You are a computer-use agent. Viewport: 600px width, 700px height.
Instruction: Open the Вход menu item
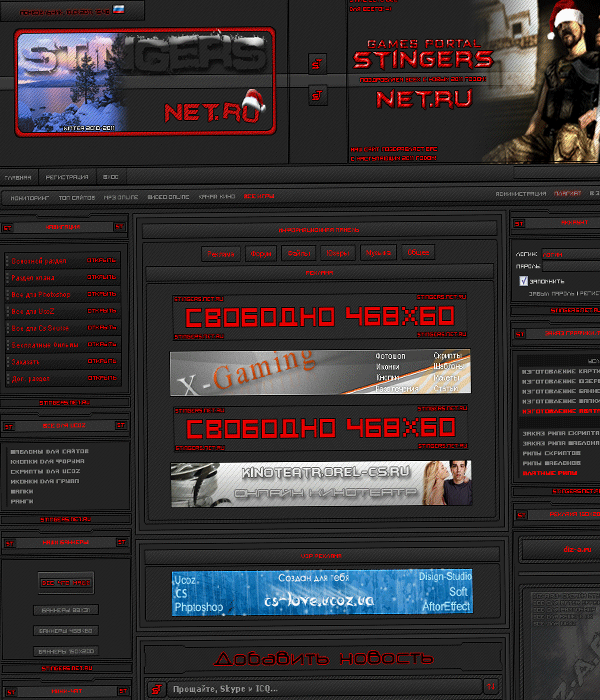click(110, 177)
